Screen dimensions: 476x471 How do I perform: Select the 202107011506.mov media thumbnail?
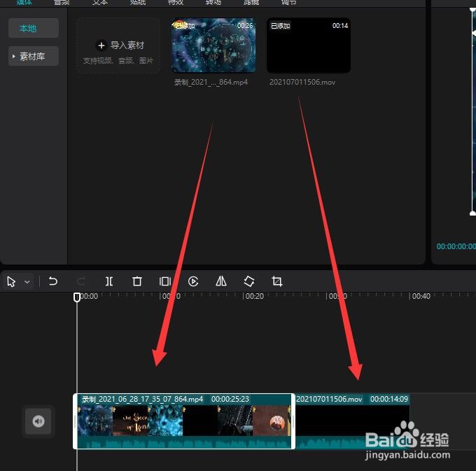[x=309, y=45]
